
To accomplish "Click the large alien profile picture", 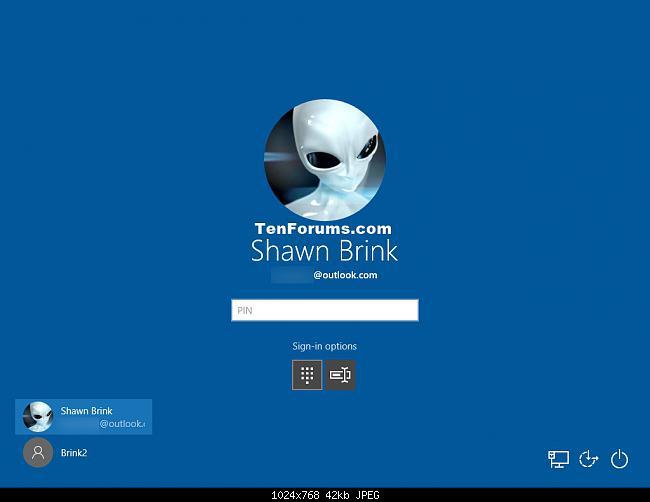I will tap(325, 160).
